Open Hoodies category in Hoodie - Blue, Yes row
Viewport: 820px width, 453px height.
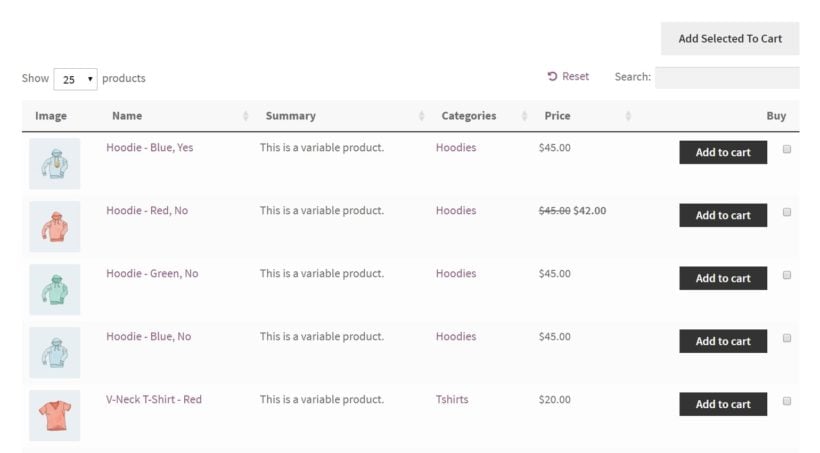(456, 148)
